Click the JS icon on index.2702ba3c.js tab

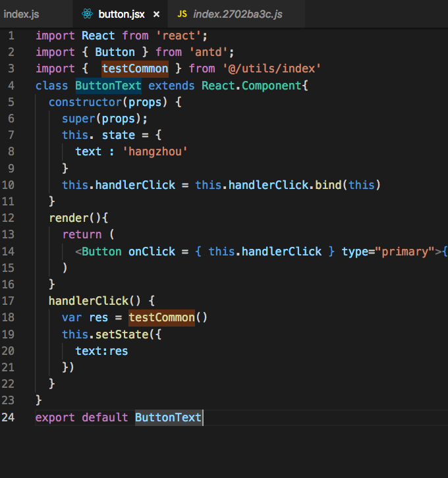(182, 14)
